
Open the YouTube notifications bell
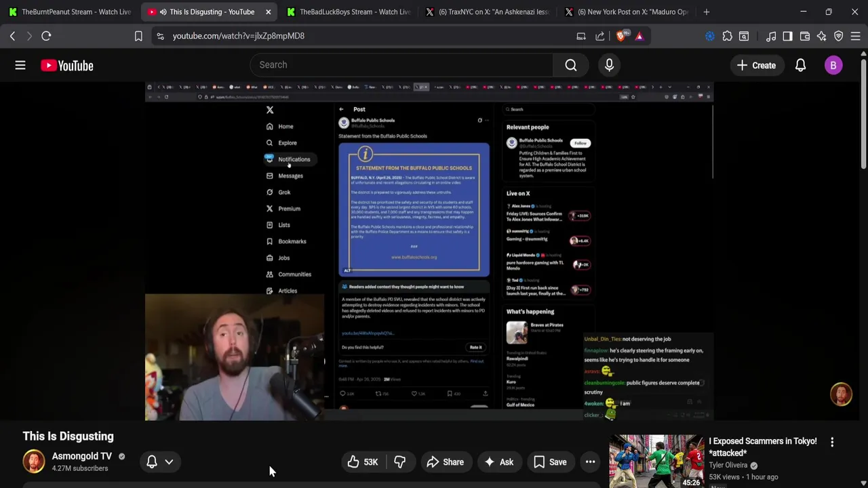(x=801, y=66)
